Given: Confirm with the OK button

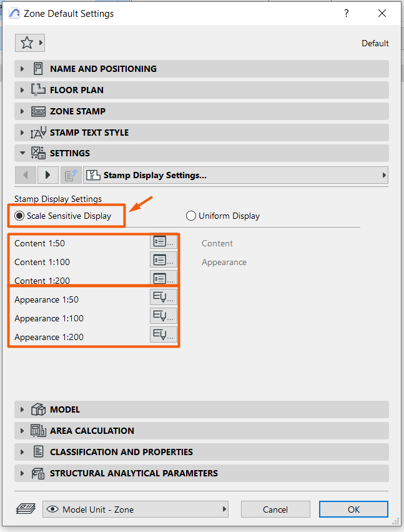Looking at the screenshot, I should (x=353, y=509).
